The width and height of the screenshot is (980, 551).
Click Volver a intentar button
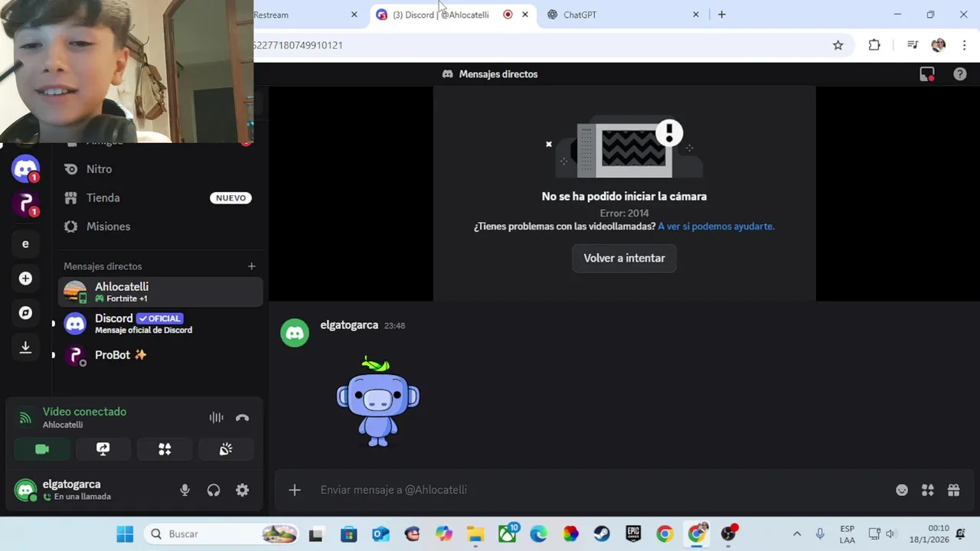click(624, 258)
